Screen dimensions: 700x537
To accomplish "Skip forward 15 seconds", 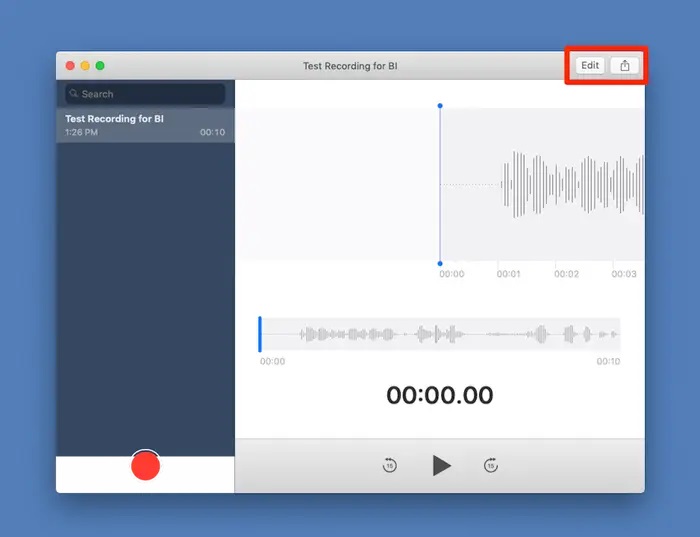I will [491, 465].
